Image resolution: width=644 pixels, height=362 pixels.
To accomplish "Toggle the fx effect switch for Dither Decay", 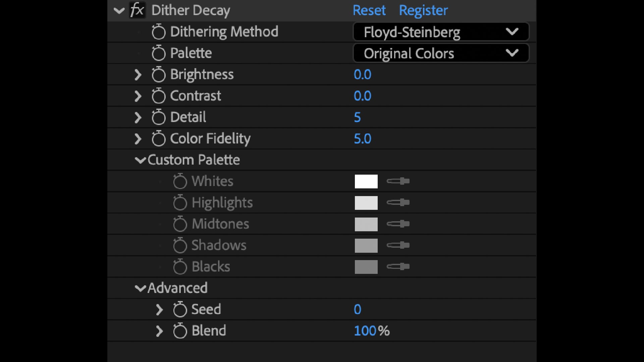I will pyautogui.click(x=137, y=10).
